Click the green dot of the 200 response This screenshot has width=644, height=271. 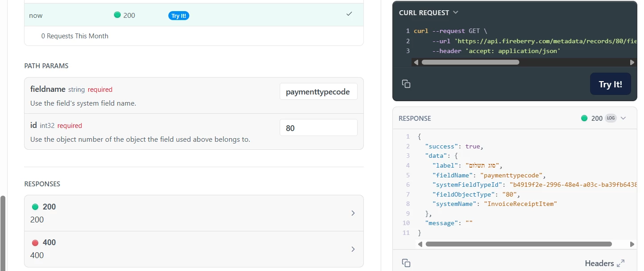36,207
